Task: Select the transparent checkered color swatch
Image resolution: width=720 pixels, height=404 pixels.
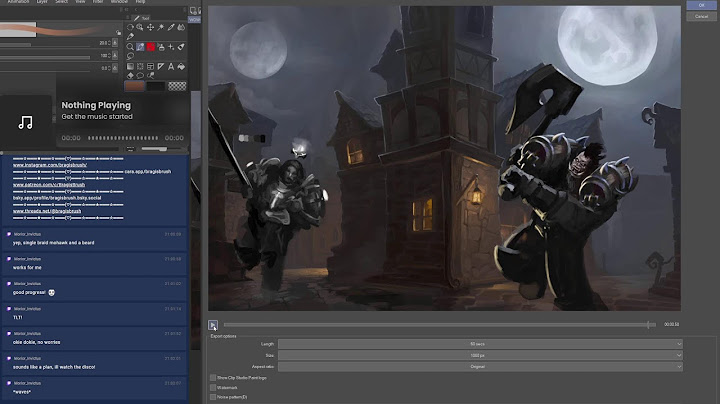Action: click(x=177, y=86)
